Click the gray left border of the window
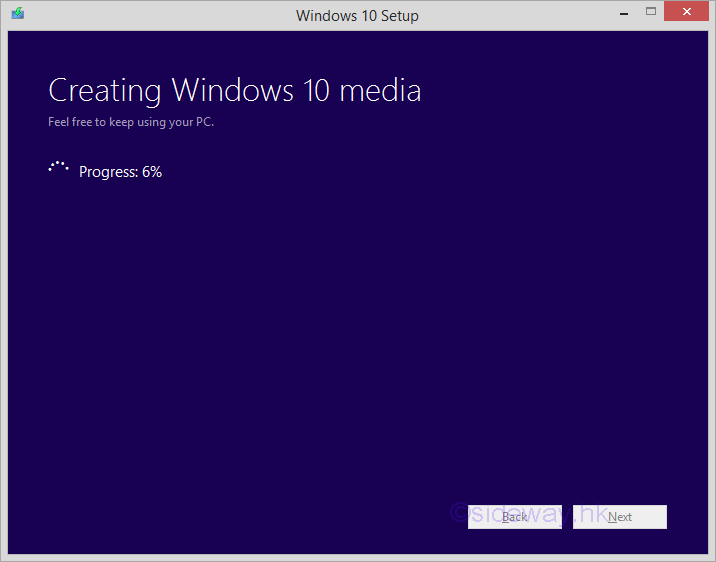The width and height of the screenshot is (716, 562). click(3, 300)
